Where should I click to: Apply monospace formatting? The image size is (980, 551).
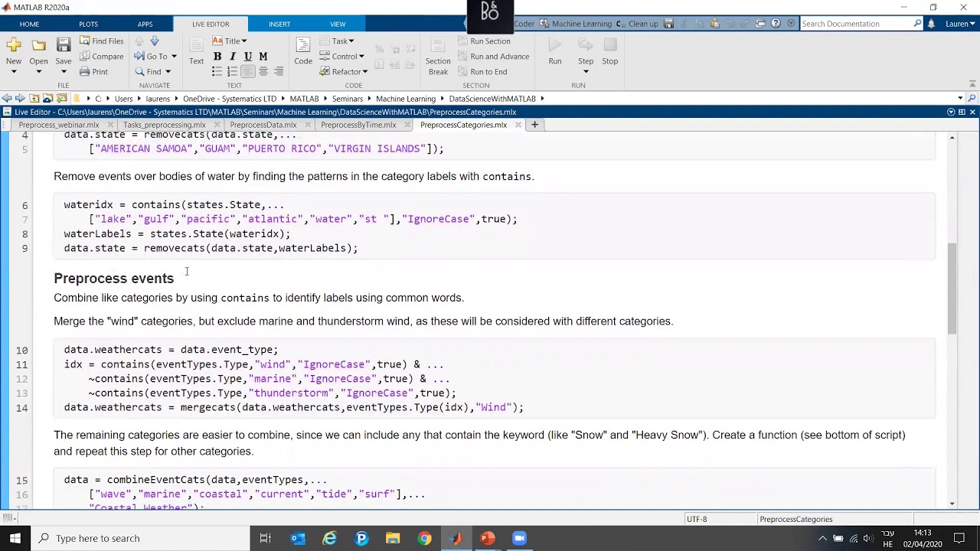[263, 57]
